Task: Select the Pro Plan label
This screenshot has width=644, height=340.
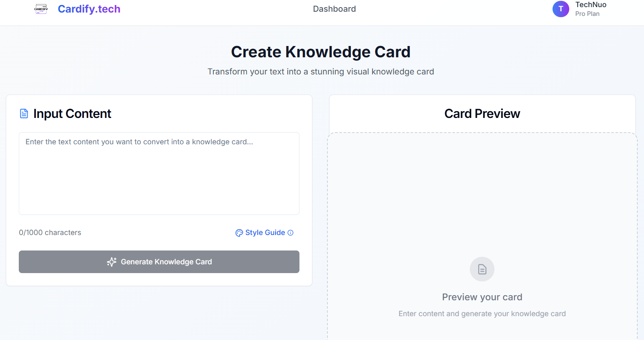Action: coord(587,13)
